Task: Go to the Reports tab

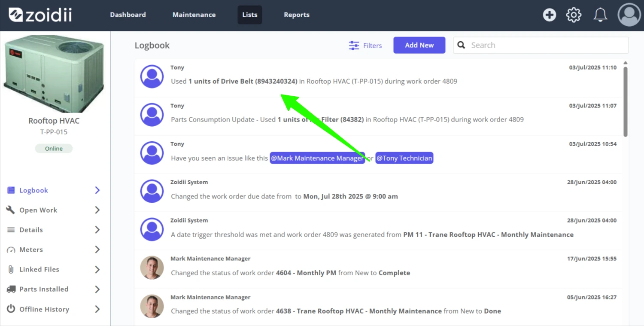Action: (297, 15)
